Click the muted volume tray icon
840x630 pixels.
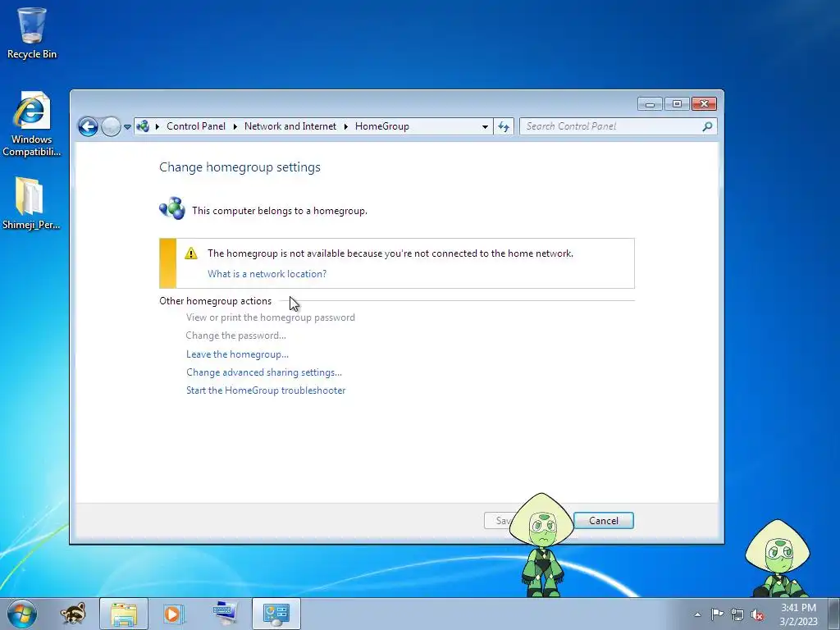(757, 614)
